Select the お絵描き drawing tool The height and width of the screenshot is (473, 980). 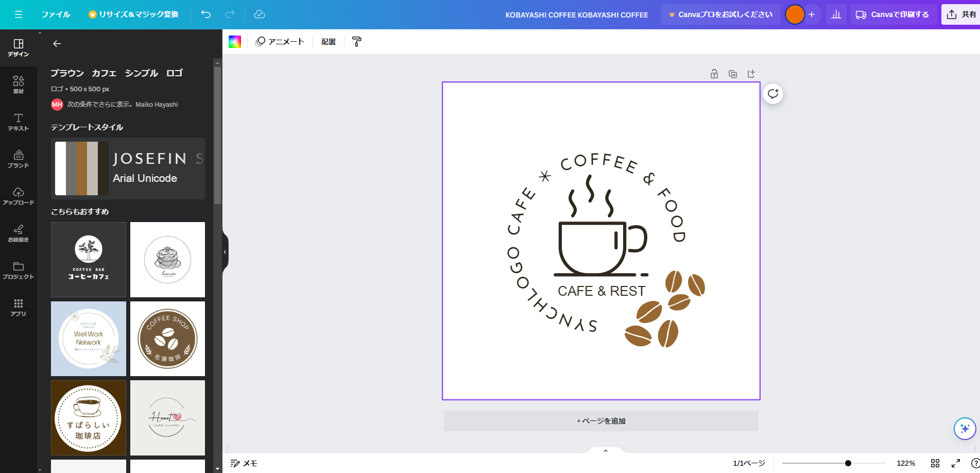[x=19, y=232]
